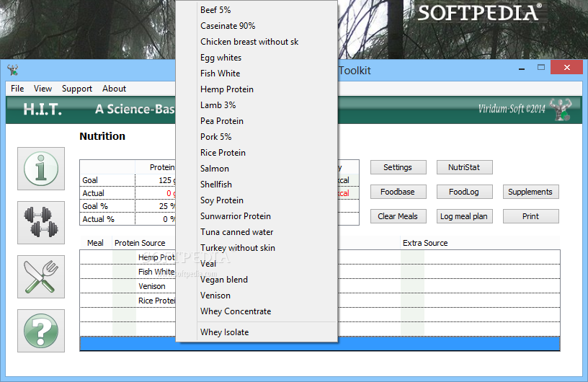Click the Actual % row label
This screenshot has height=382, width=588.
pos(98,219)
